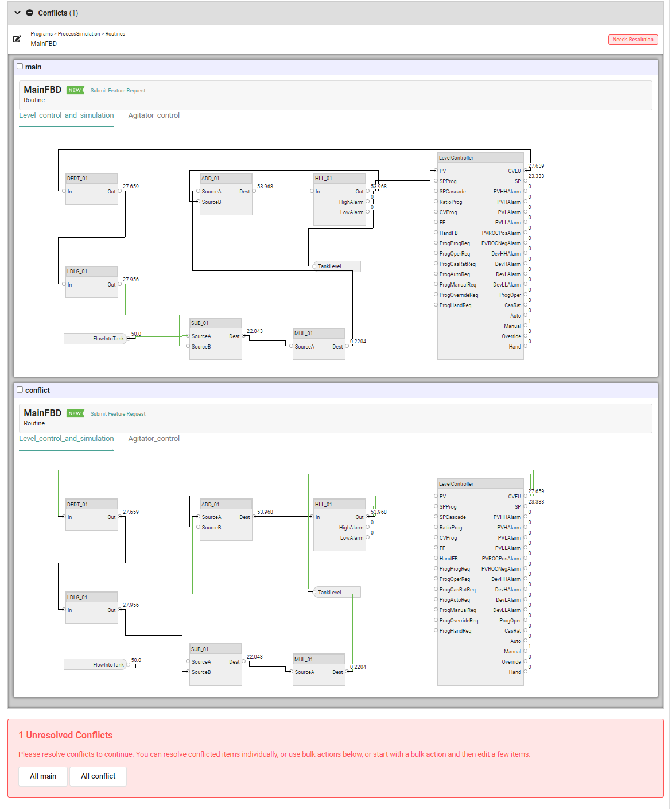The height and width of the screenshot is (809, 672).
Task: Click the green NEW badge beside MainFBD
Action: pos(75,90)
